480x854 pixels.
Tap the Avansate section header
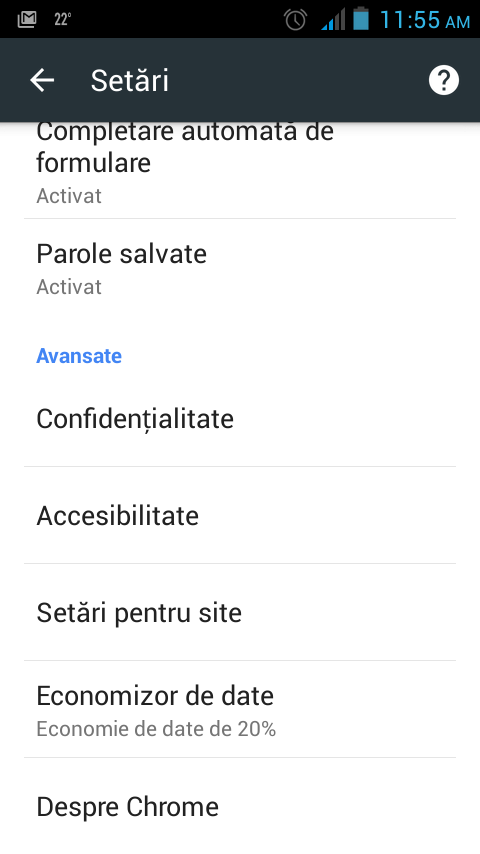pos(79,356)
